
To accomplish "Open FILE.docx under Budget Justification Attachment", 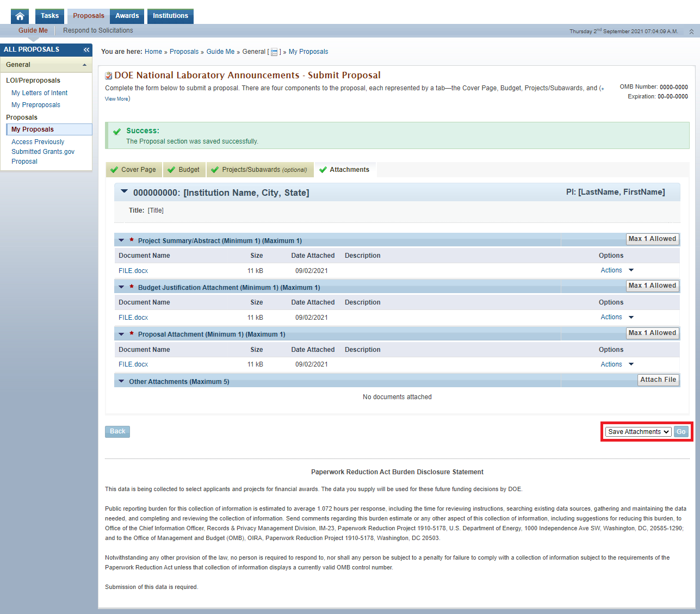I will click(x=133, y=318).
